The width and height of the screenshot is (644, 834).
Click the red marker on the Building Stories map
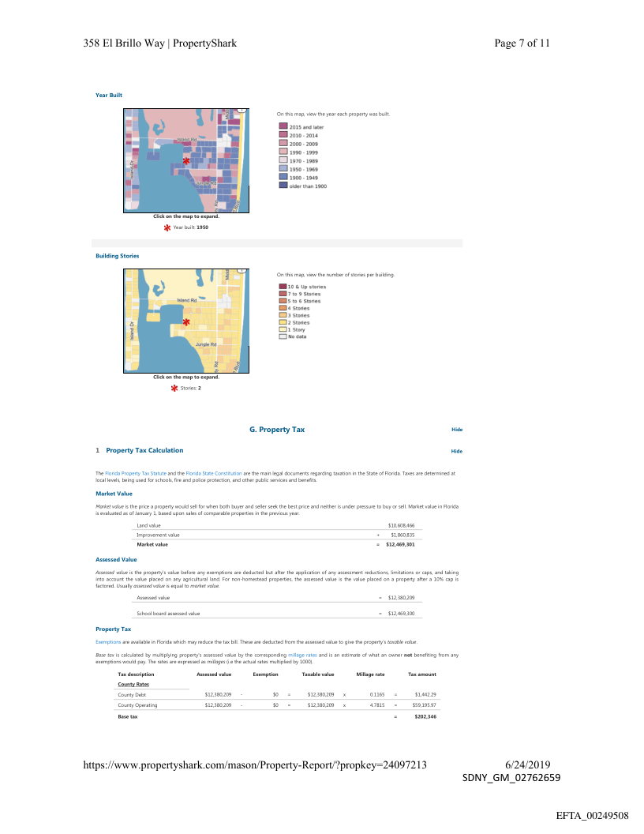[x=185, y=322]
